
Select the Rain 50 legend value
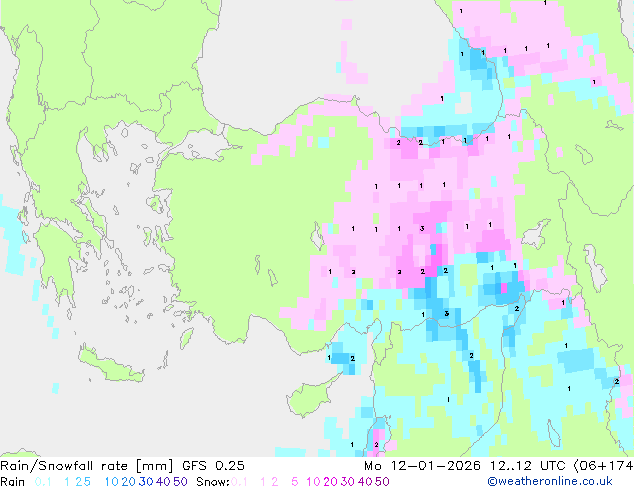click(180, 482)
